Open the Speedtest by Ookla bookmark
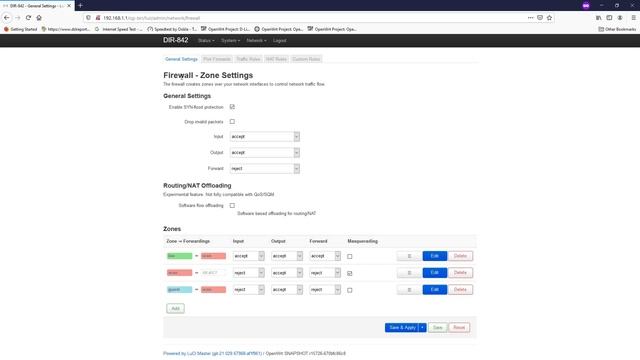Viewport: 640px width, 360px height. (172, 29)
